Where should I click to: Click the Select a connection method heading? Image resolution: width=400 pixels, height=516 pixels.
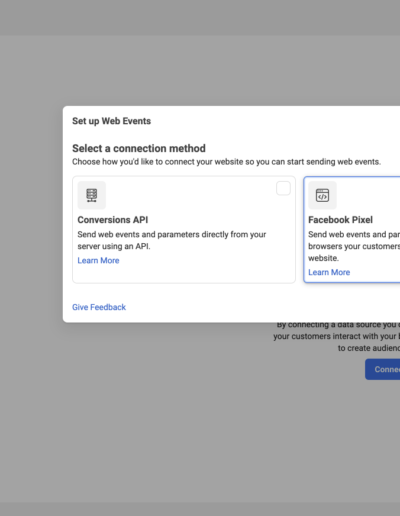pos(139,148)
